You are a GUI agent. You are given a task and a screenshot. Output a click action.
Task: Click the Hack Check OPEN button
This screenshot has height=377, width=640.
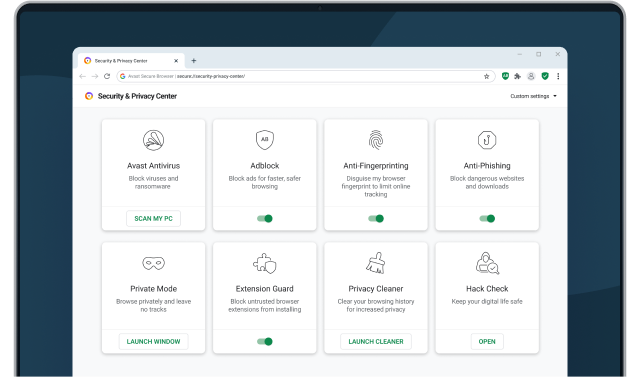pyautogui.click(x=487, y=342)
